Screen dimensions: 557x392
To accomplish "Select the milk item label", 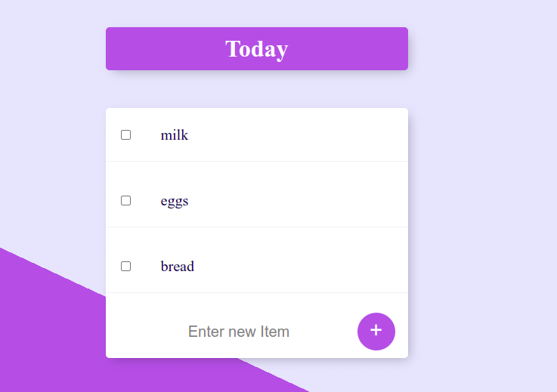I will pyautogui.click(x=175, y=135).
